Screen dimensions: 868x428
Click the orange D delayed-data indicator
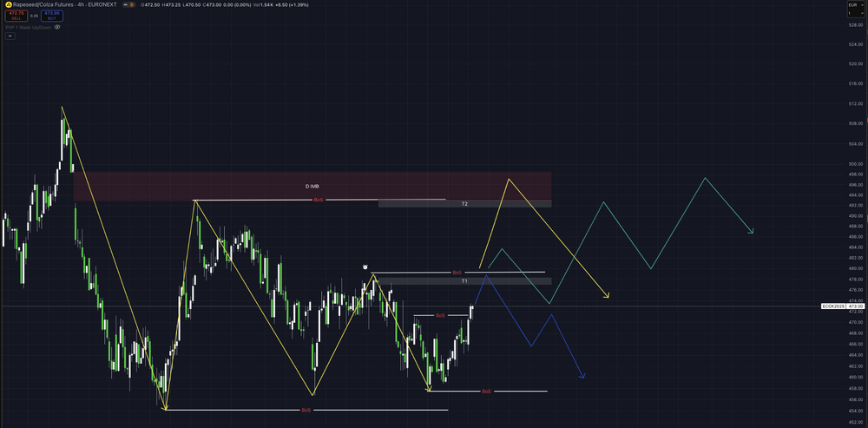tap(132, 4)
